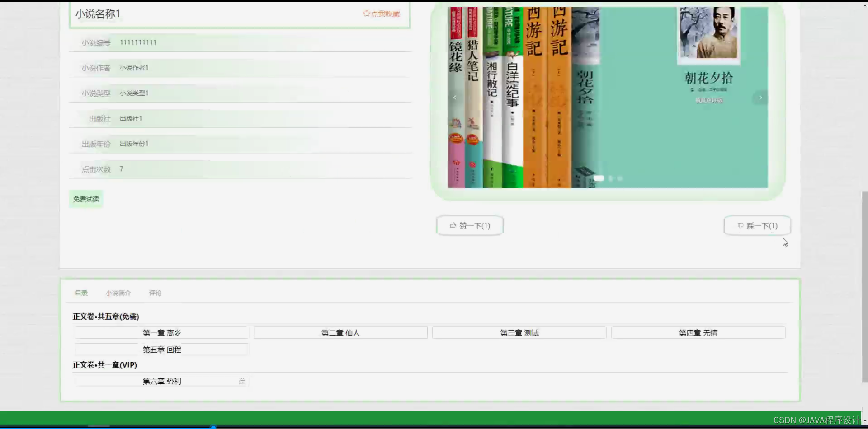
Task: Click the previous slide arrow on carousel
Action: tap(455, 97)
